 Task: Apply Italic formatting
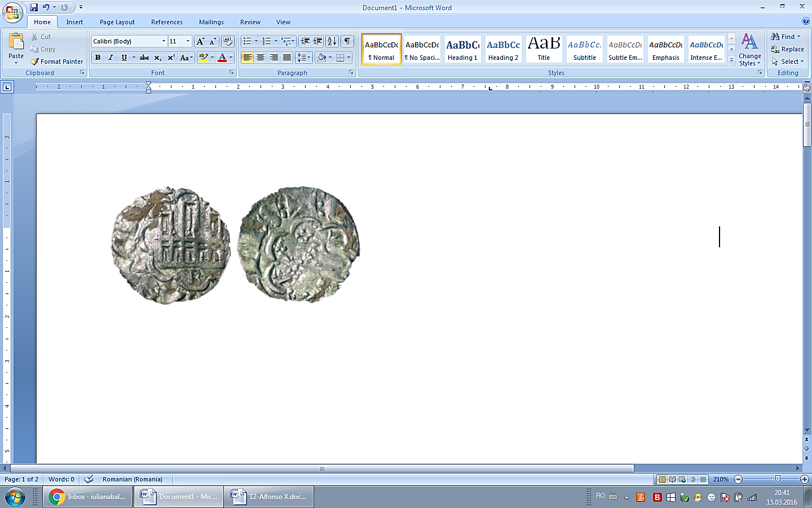(110, 57)
